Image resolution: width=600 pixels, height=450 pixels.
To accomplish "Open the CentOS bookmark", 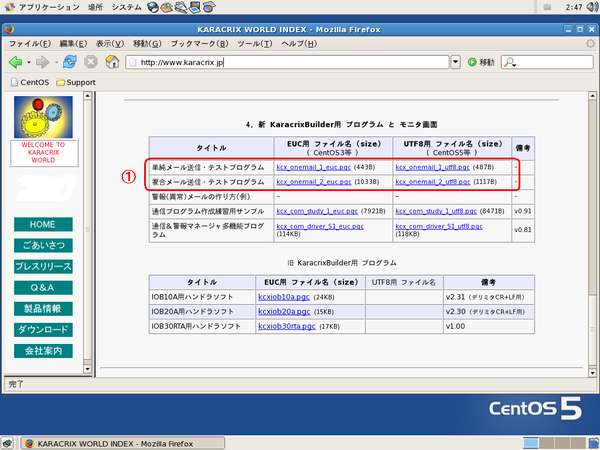I will [30, 82].
